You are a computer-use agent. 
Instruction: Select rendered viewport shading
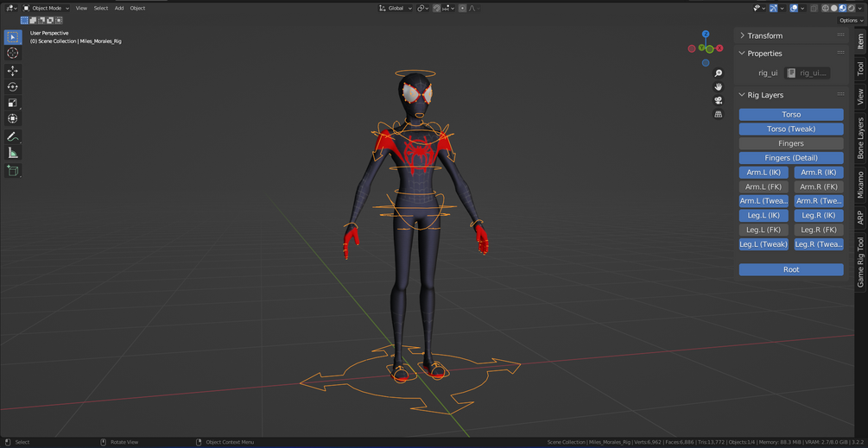point(851,9)
